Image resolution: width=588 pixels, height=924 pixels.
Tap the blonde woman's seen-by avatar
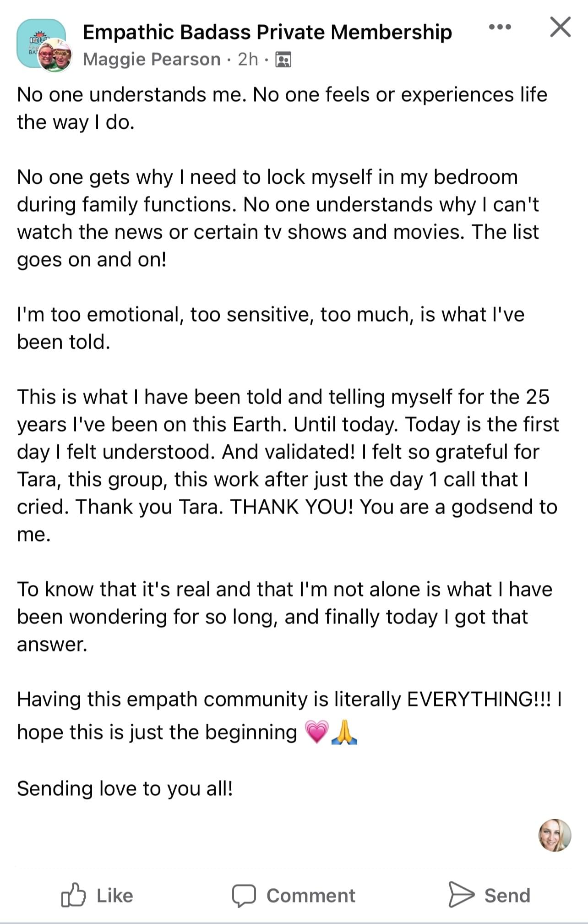(555, 835)
